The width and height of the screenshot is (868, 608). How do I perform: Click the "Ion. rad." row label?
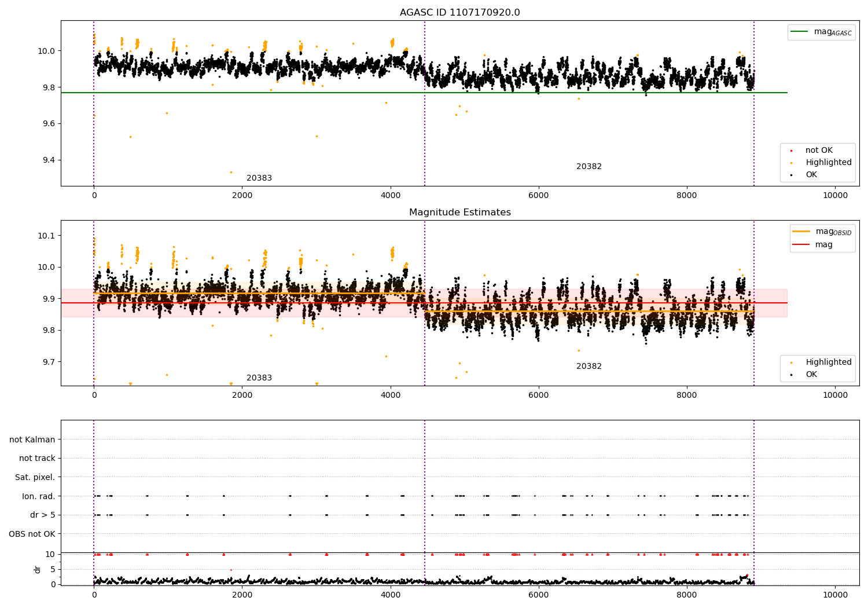coord(39,496)
